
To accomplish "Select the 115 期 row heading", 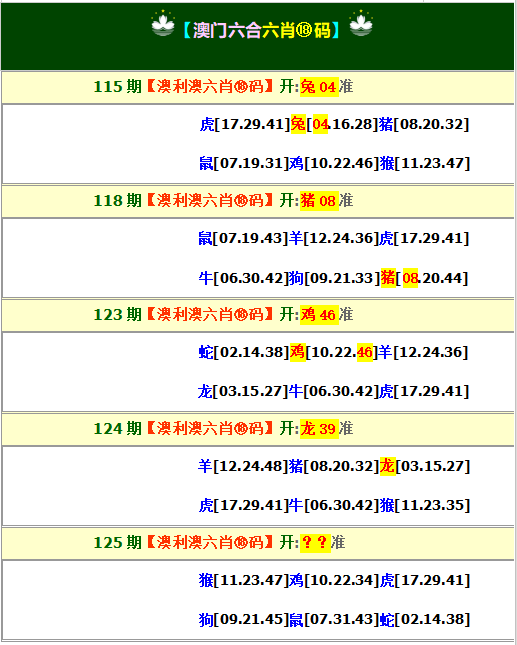I will pyautogui.click(x=258, y=87).
